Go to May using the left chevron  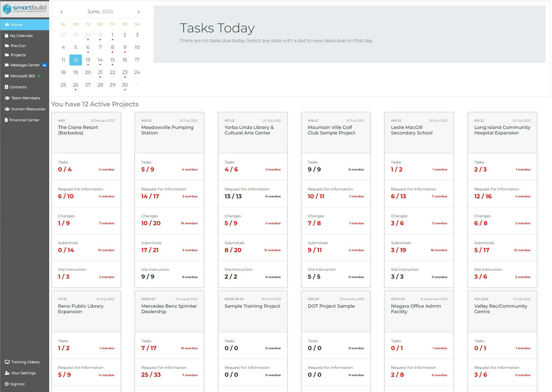point(61,12)
